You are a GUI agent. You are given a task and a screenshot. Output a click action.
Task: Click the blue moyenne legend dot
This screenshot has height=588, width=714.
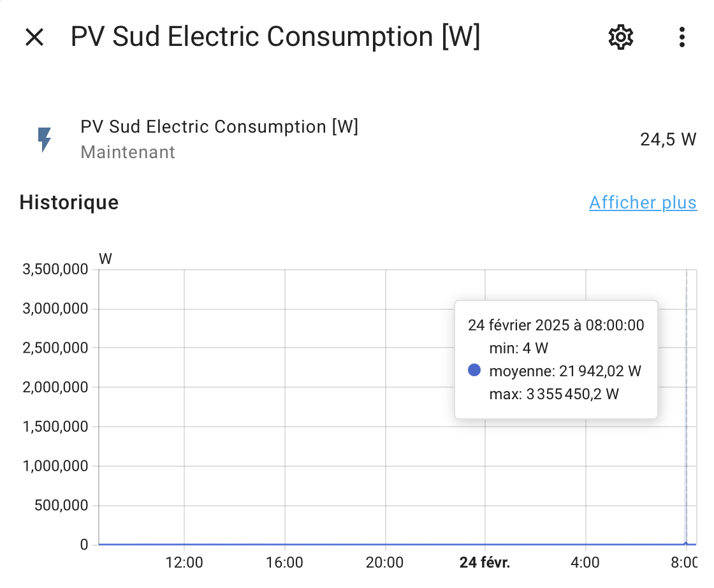coord(474,370)
